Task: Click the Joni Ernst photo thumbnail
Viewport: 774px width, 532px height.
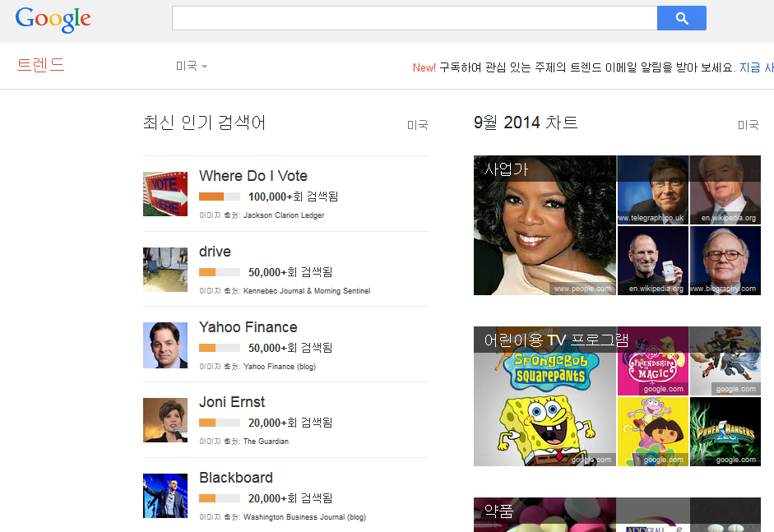Action: coord(165,420)
